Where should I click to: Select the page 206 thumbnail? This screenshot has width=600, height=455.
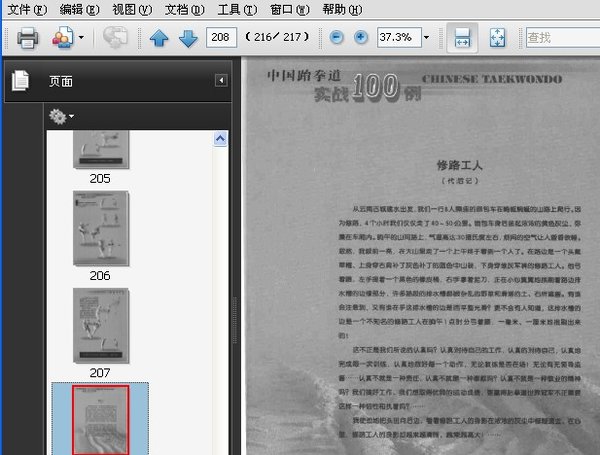click(x=100, y=227)
